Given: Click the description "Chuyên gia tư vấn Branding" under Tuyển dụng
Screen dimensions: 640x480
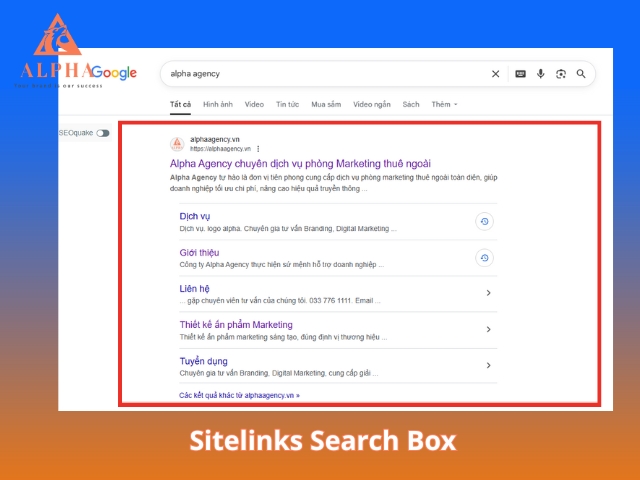Looking at the screenshot, I should [279, 373].
